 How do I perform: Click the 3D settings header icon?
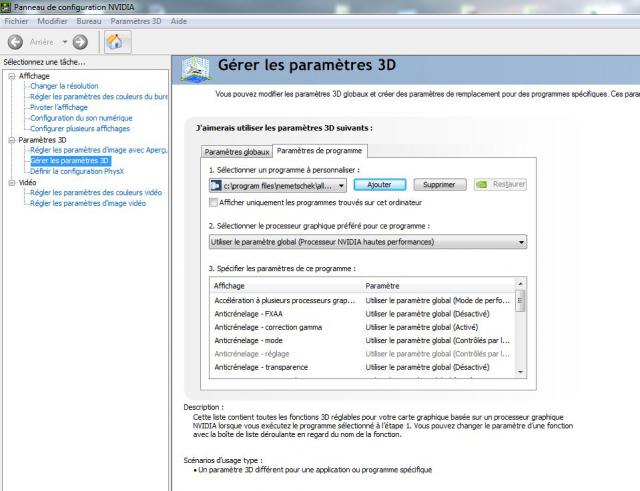[196, 69]
